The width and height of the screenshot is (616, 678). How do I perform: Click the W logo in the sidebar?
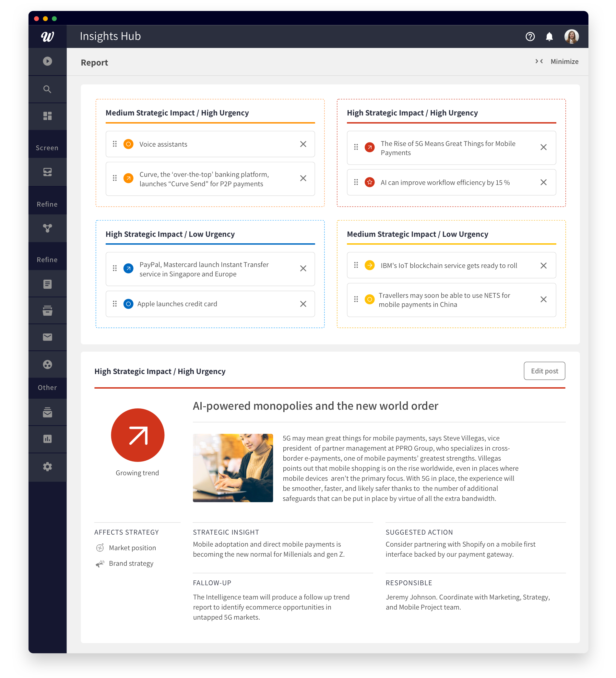pos(47,36)
